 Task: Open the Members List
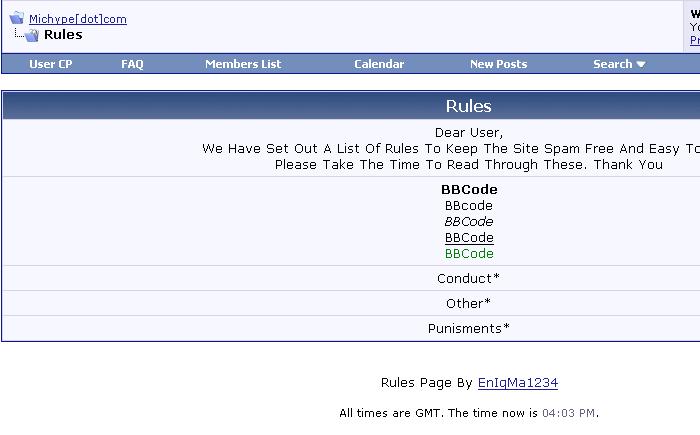(243, 64)
